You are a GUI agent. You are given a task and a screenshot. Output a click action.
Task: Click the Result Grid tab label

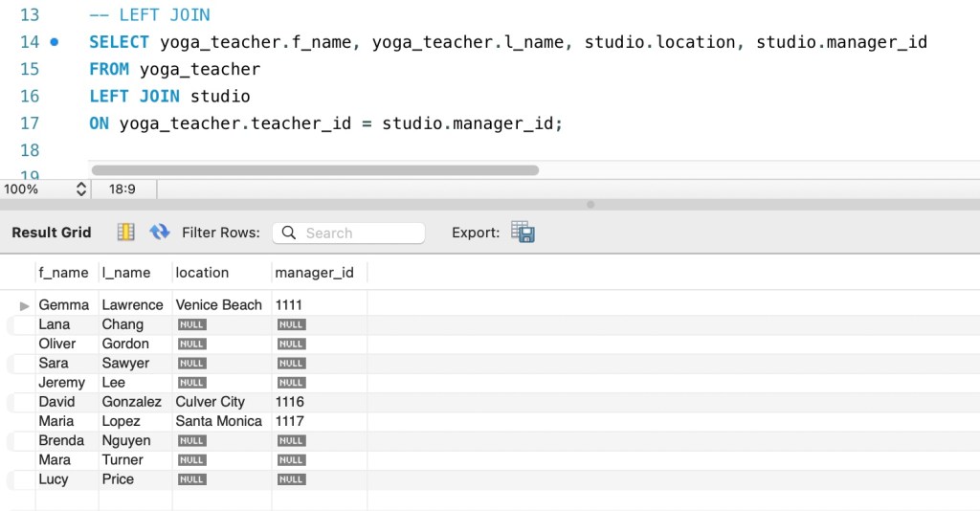click(52, 233)
